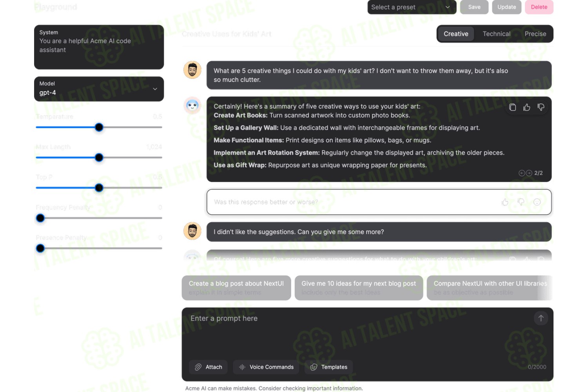This screenshot has height=392, width=588.
Task: Click thumbs up in the feedback box
Action: tap(505, 202)
